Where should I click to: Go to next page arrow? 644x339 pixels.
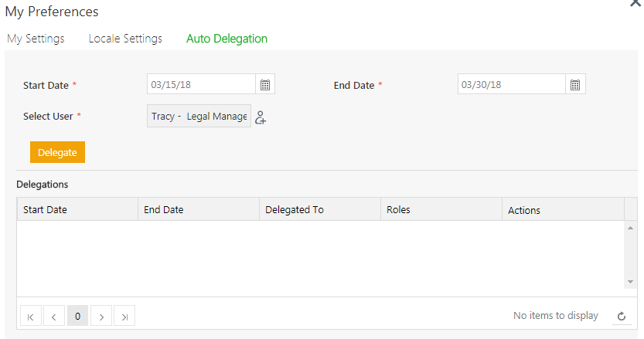(101, 316)
